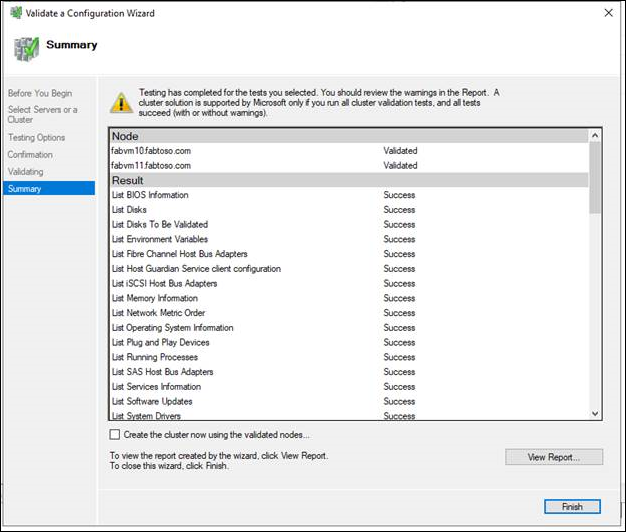Select 'Before You Begin' step
This screenshot has width=626, height=532.
pos(41,93)
